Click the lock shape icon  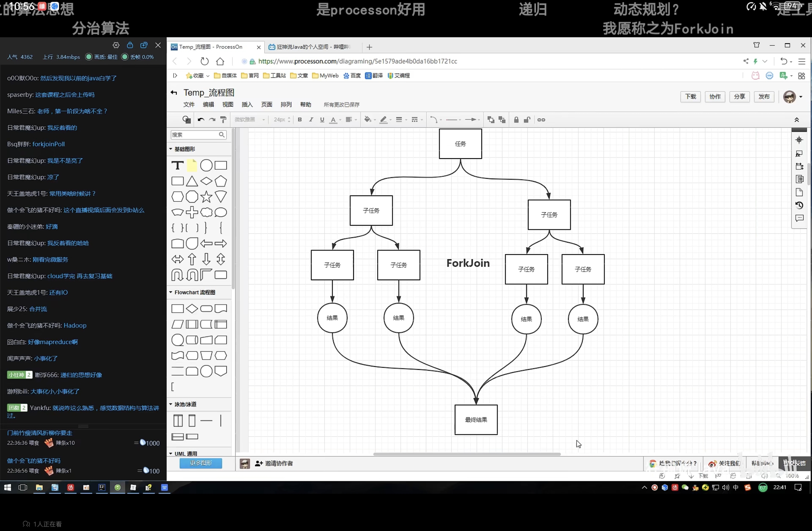[x=516, y=120]
